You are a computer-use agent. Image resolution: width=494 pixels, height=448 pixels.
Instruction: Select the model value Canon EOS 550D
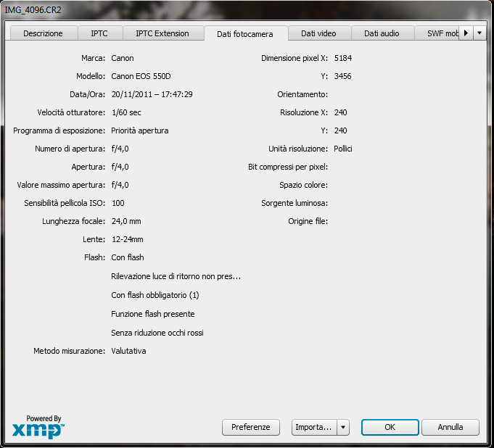(141, 76)
